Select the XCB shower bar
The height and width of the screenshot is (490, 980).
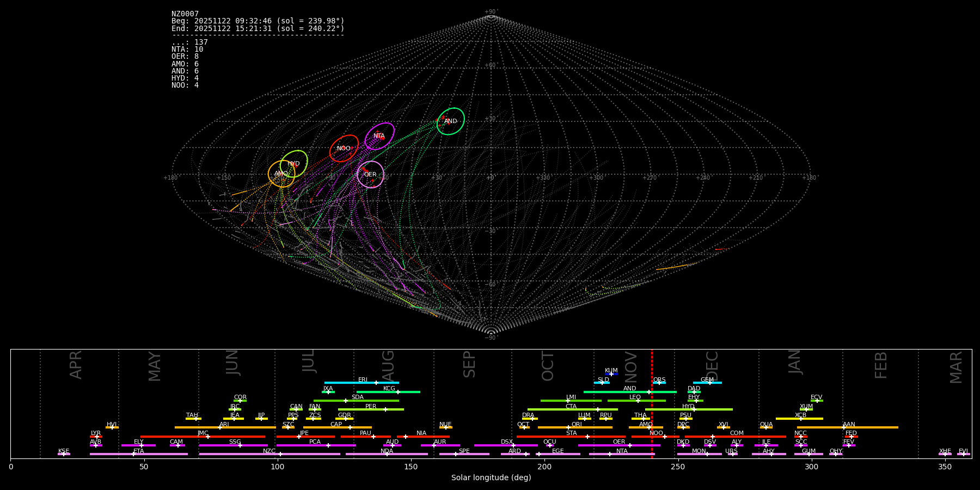[x=799, y=419]
